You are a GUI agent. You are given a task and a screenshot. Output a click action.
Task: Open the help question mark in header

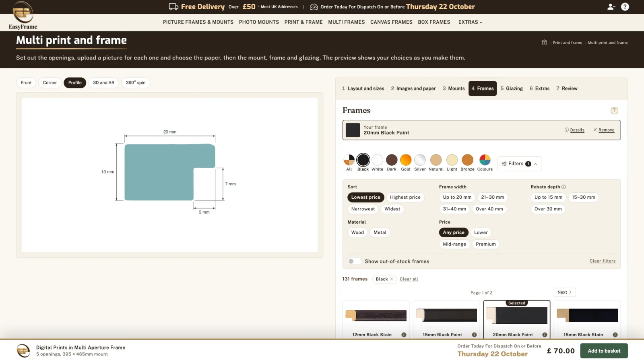click(x=625, y=7)
